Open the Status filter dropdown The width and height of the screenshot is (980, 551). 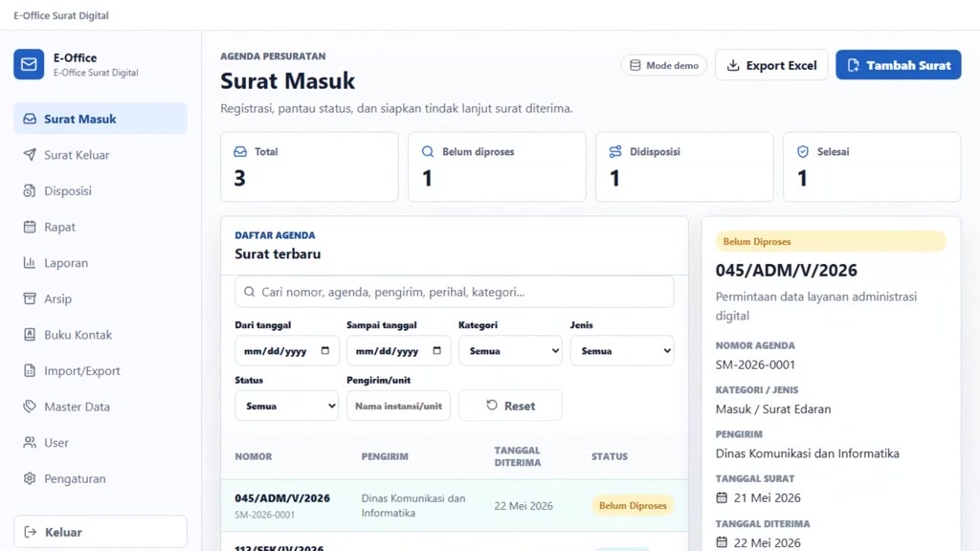tap(287, 406)
